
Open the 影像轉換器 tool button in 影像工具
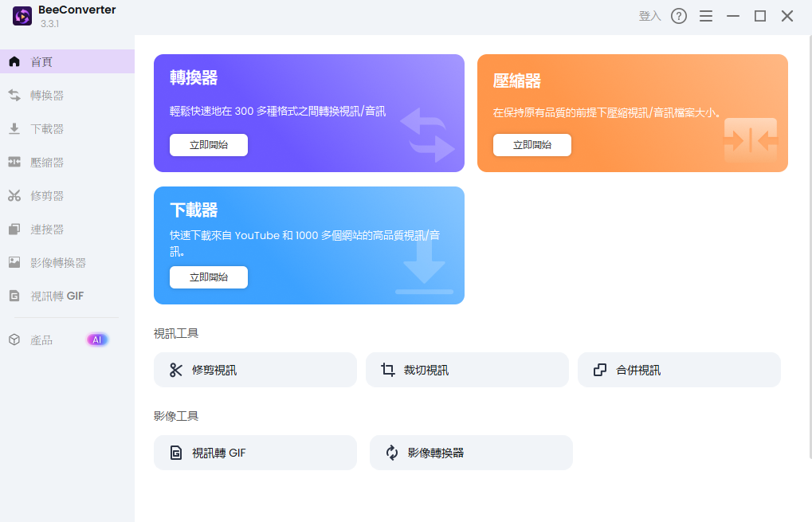[x=471, y=453]
